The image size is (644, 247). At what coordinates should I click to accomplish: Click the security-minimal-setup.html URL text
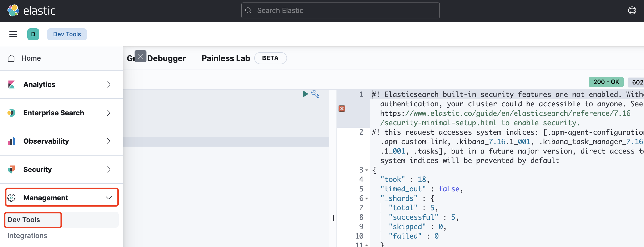pos(438,123)
